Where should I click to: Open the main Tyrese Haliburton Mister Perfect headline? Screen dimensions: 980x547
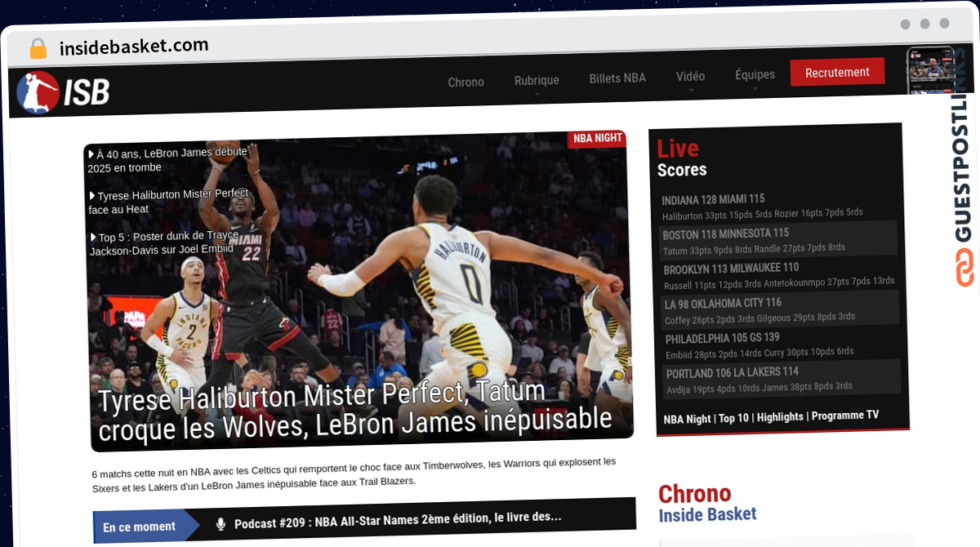[354, 411]
